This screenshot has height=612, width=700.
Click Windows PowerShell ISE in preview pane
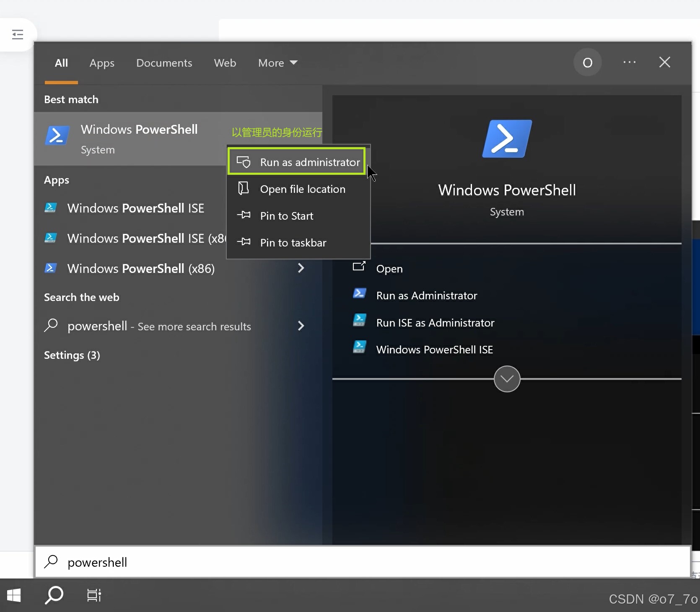[x=434, y=350]
